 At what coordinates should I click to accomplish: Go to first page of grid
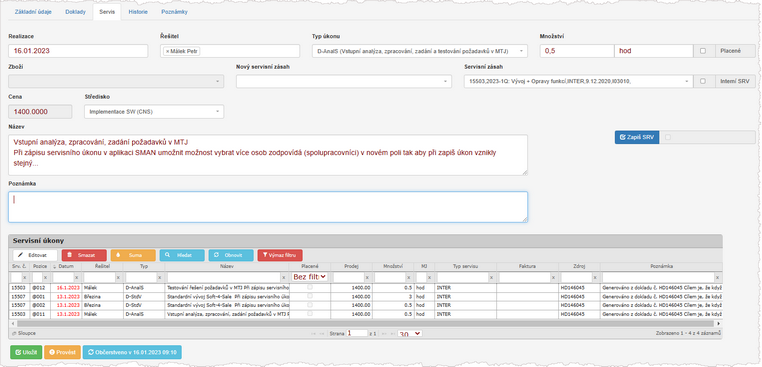click(313, 333)
